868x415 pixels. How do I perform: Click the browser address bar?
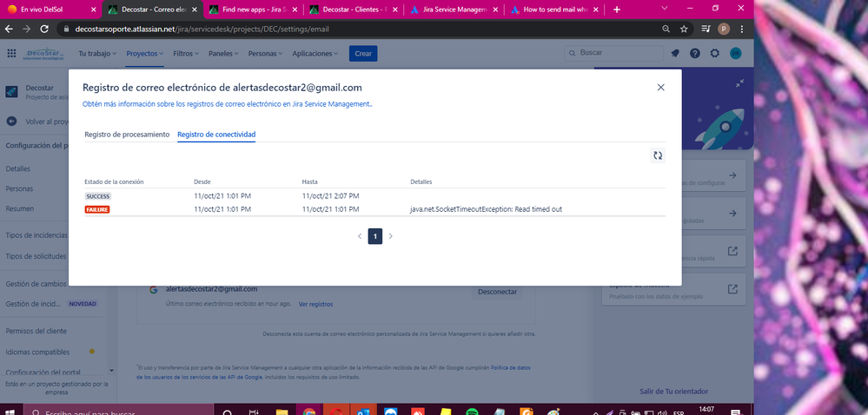pyautogui.click(x=360, y=29)
